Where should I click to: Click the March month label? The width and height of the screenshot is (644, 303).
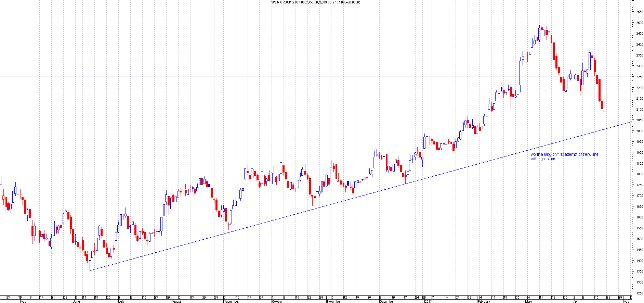[529, 301]
